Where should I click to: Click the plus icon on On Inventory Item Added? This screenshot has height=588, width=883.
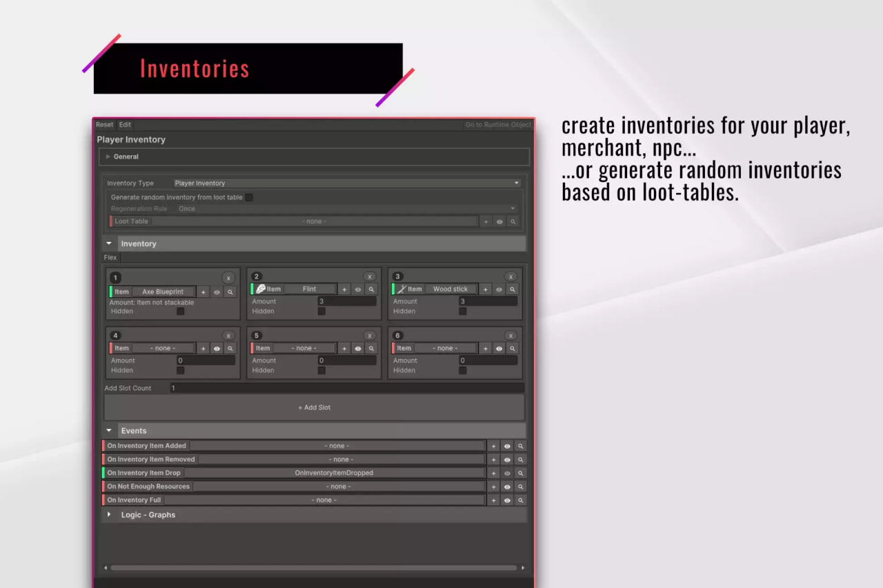tap(494, 446)
